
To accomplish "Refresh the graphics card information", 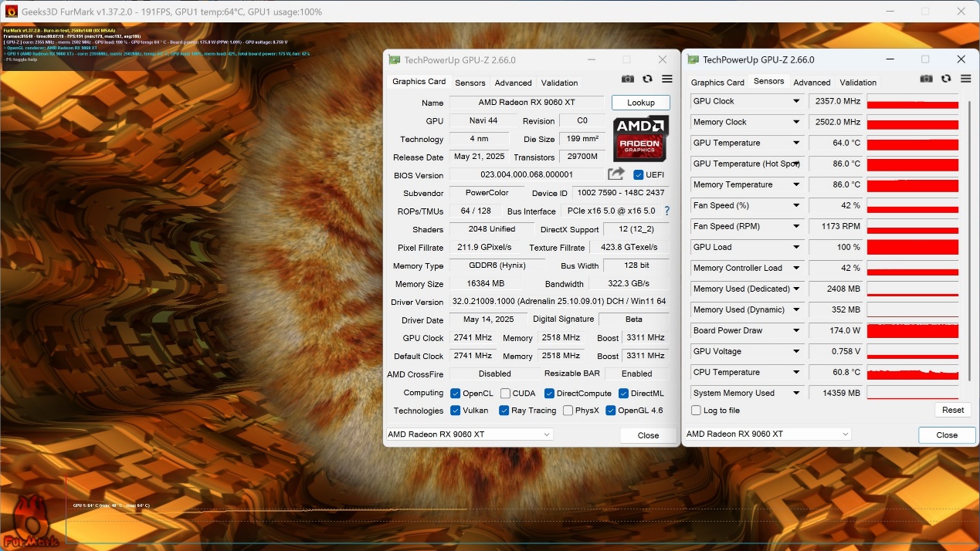I will pyautogui.click(x=647, y=79).
